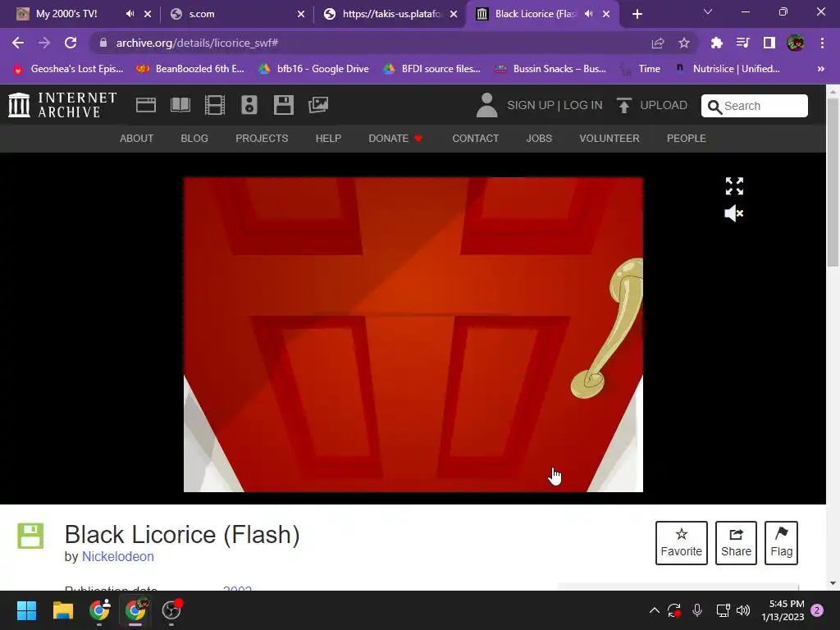Open the ABOUT menu item
Viewport: 840px width, 630px height.
pyautogui.click(x=137, y=138)
